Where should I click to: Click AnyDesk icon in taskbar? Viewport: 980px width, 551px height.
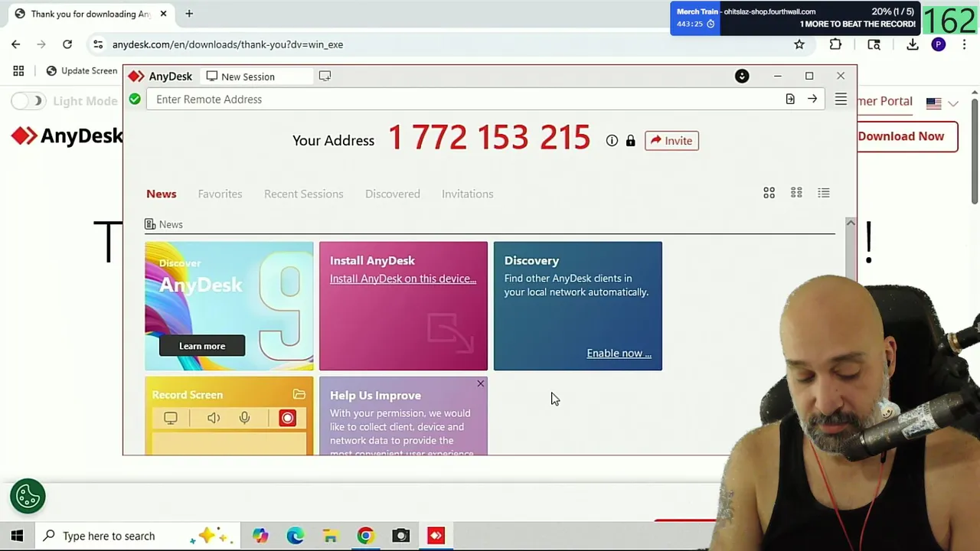coord(436,536)
